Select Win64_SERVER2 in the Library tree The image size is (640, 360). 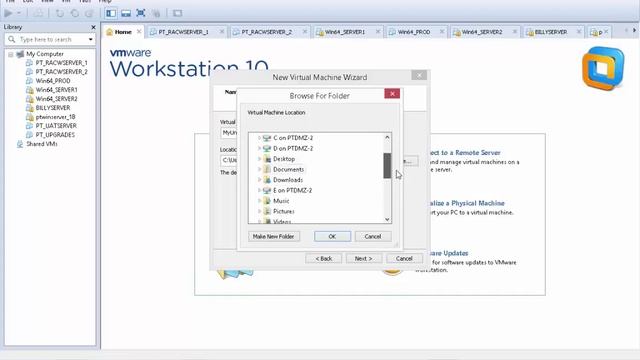pos(56,99)
